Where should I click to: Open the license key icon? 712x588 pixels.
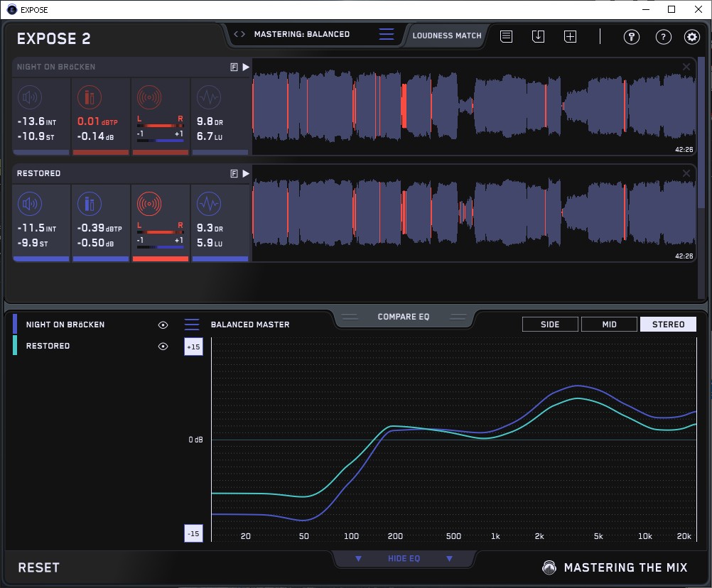(632, 37)
